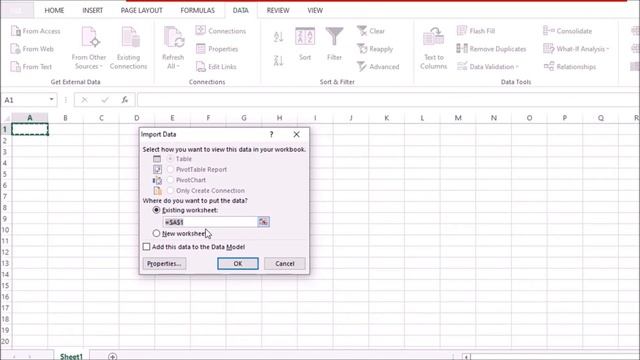The height and width of the screenshot is (360, 640).
Task: Click Edit Links in ribbon
Action: pyautogui.click(x=217, y=67)
